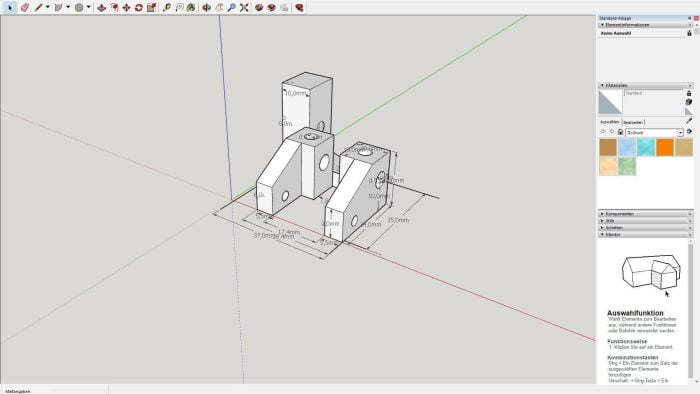Screen dimensions: 700x394
Task: Activate the Push/Pull tool
Action: [102, 8]
